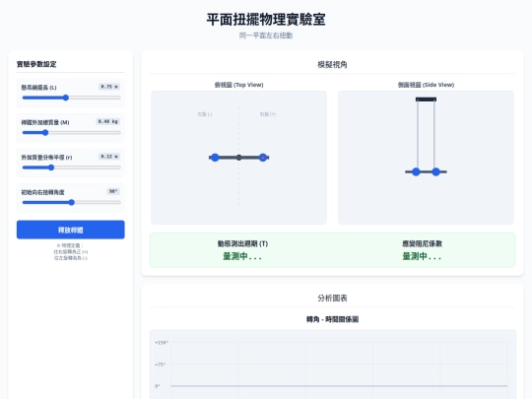
Task: Click the right-rotation (+) label in Top View
Action: click(268, 114)
